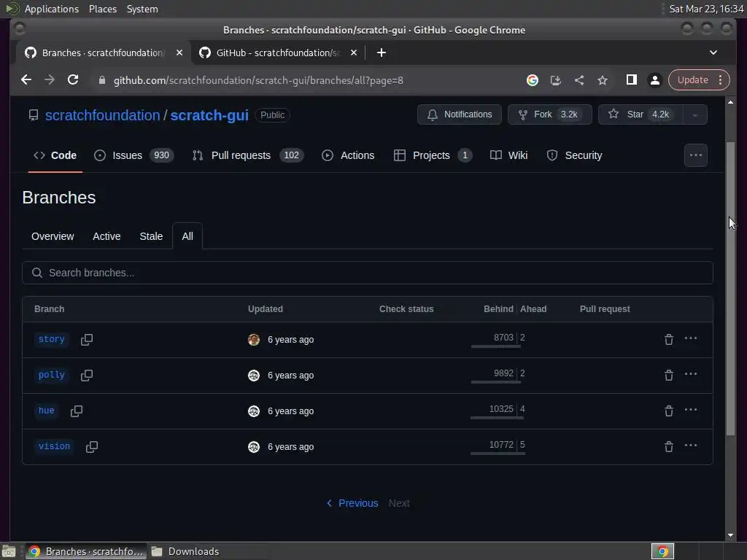Viewport: 747px width, 560px height.
Task: Open the hue branch link
Action: coord(46,411)
